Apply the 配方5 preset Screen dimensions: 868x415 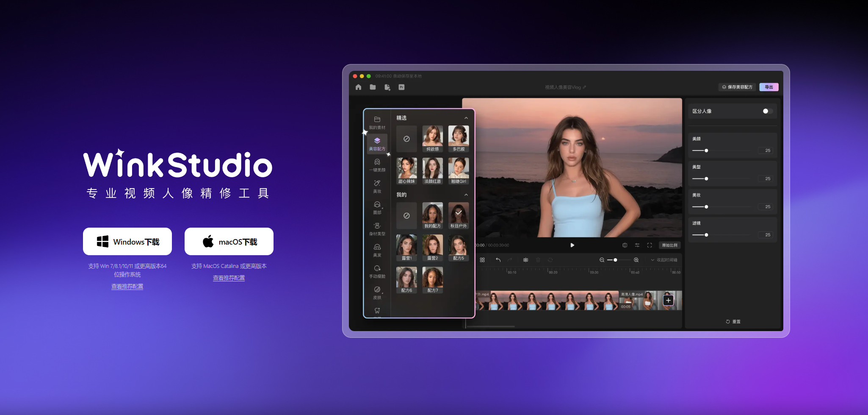pos(459,248)
